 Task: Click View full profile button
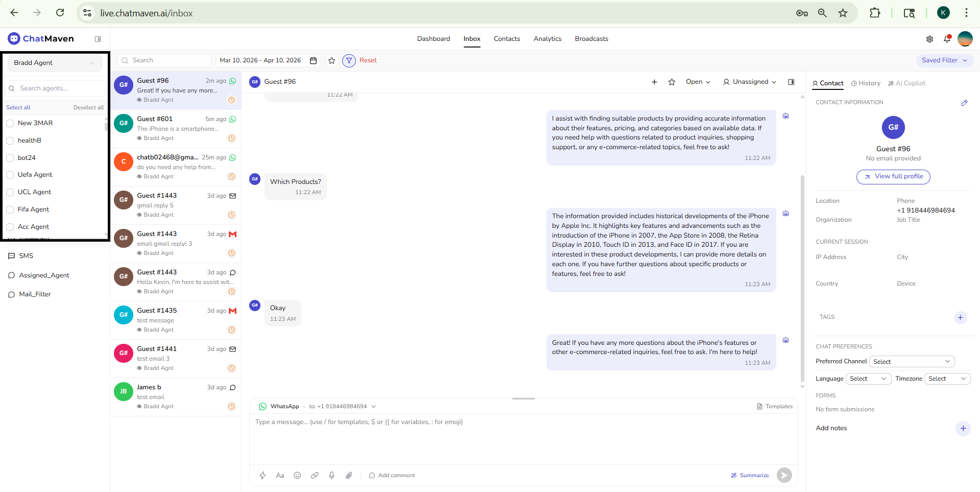pyautogui.click(x=893, y=177)
